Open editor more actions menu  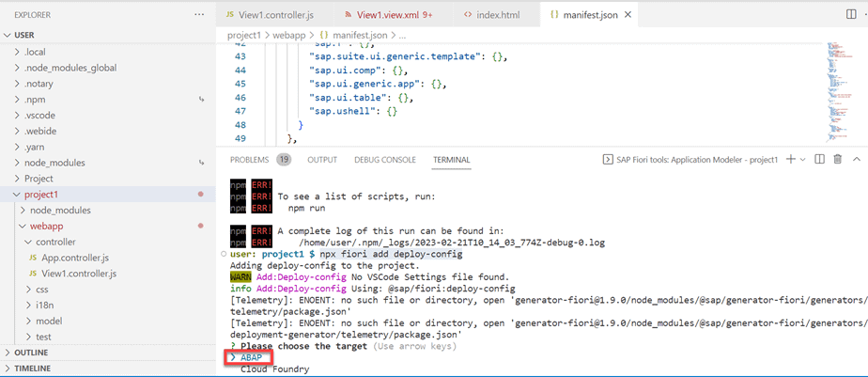(x=866, y=14)
